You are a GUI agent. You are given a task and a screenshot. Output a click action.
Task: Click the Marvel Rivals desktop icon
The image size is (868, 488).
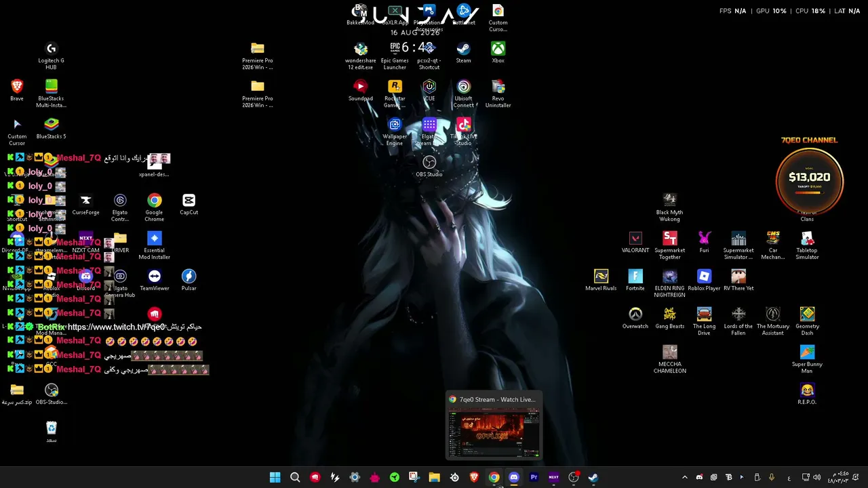tap(601, 280)
